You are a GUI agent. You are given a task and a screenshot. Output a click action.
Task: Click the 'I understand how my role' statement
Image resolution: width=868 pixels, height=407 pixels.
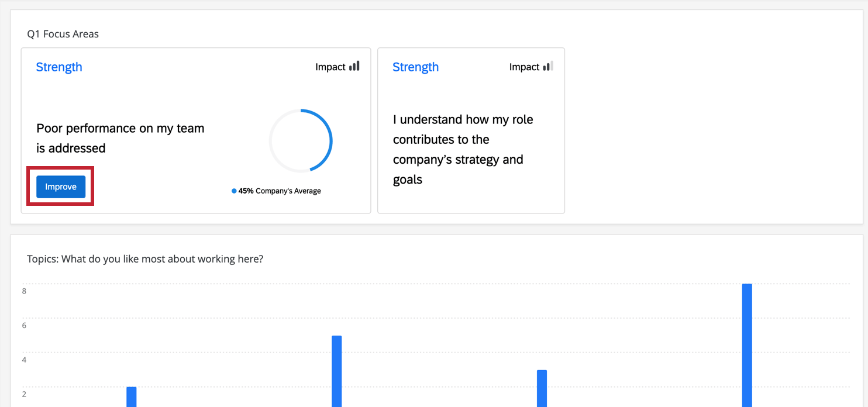(463, 149)
